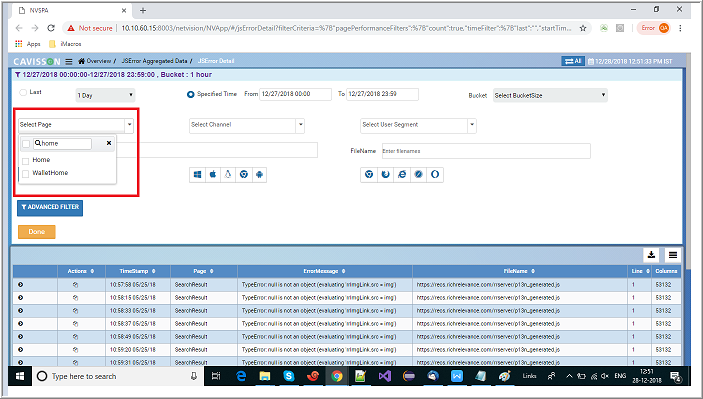Expand the 10:58:33 error row
The height and width of the screenshot is (399, 703).
pyautogui.click(x=21, y=311)
